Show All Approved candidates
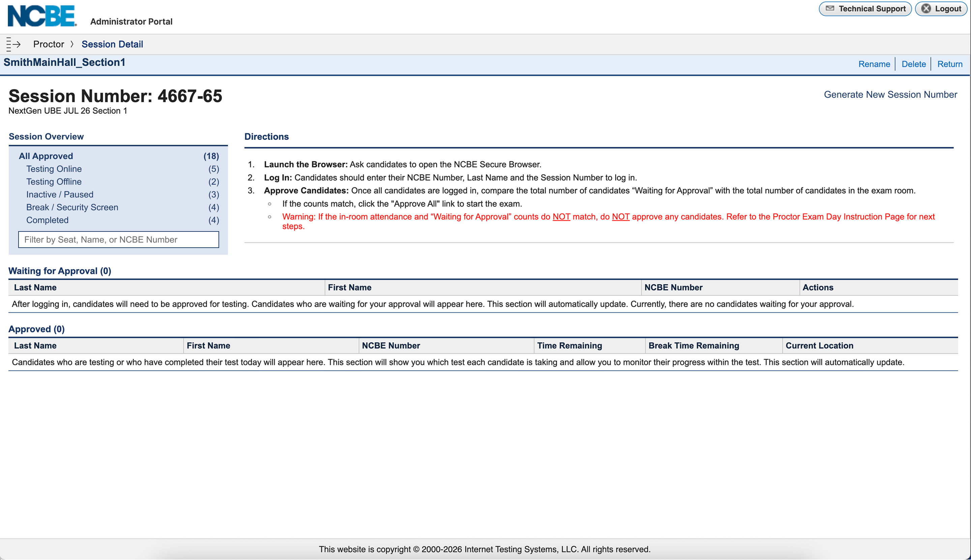Viewport: 971px width, 560px height. (x=46, y=156)
